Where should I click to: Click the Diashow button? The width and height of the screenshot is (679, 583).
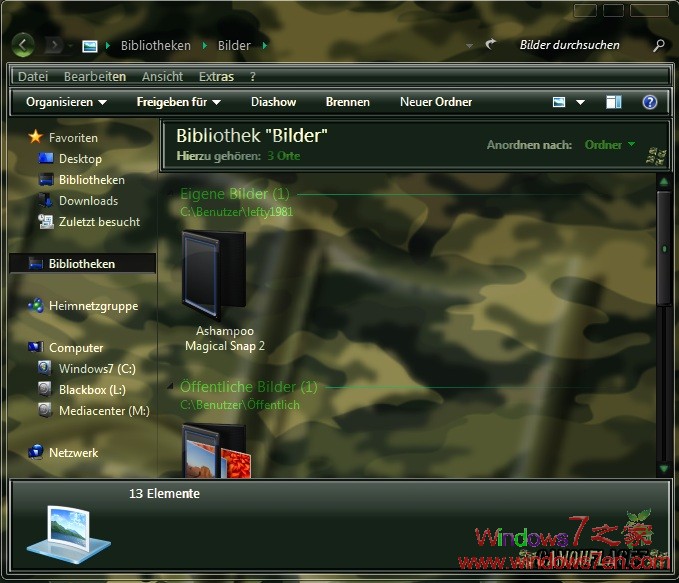coord(273,102)
